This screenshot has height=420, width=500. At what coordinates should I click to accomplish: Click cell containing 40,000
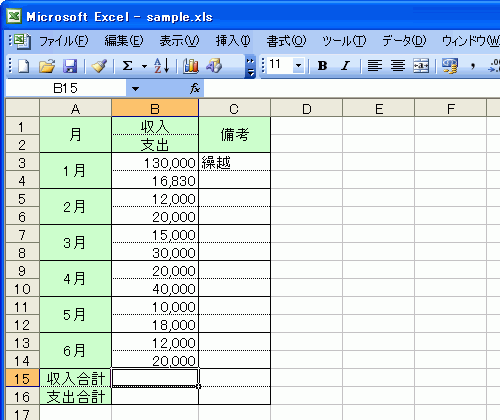coord(155,288)
